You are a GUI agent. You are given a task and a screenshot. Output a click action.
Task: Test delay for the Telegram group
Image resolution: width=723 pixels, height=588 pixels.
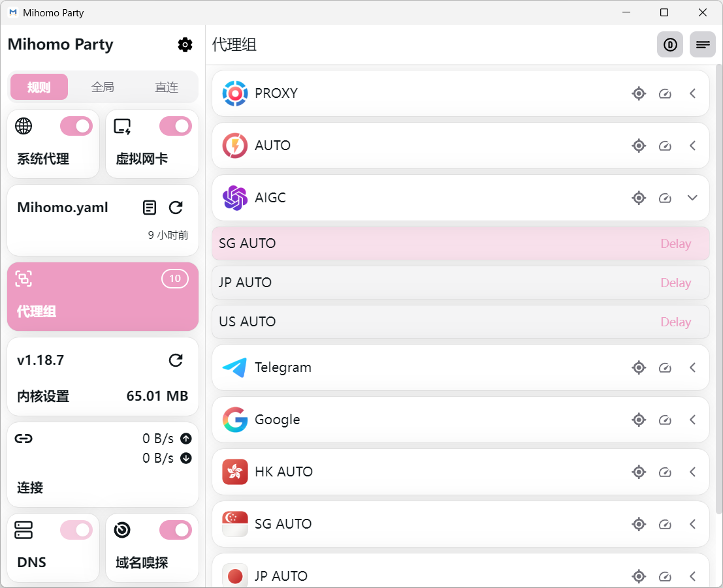tap(665, 367)
